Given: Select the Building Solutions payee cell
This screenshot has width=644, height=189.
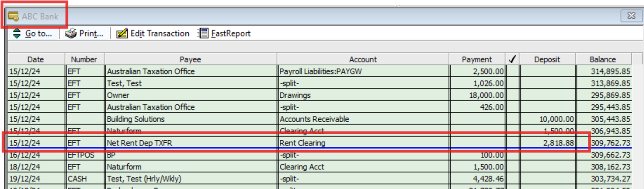Looking at the screenshot, I should pos(191,119).
